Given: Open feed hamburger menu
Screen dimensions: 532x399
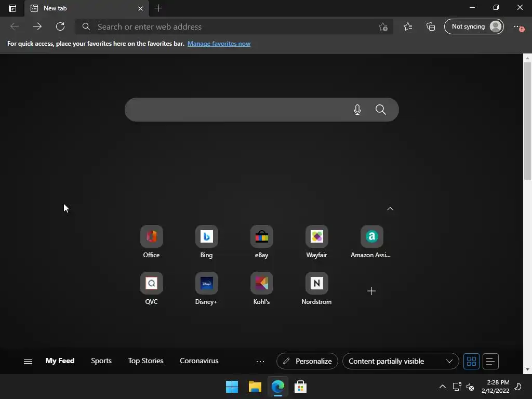Looking at the screenshot, I should click(28, 362).
